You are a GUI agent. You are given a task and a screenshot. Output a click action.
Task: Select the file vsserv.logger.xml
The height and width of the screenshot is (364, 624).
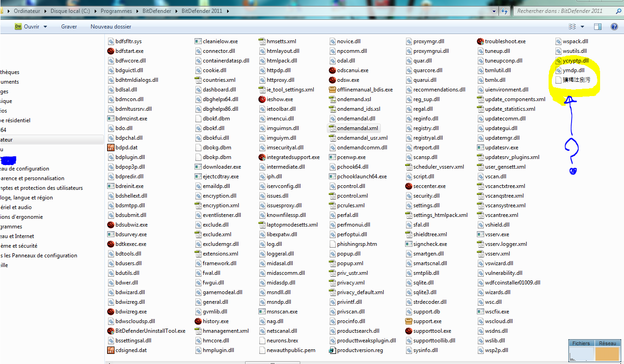coord(502,244)
